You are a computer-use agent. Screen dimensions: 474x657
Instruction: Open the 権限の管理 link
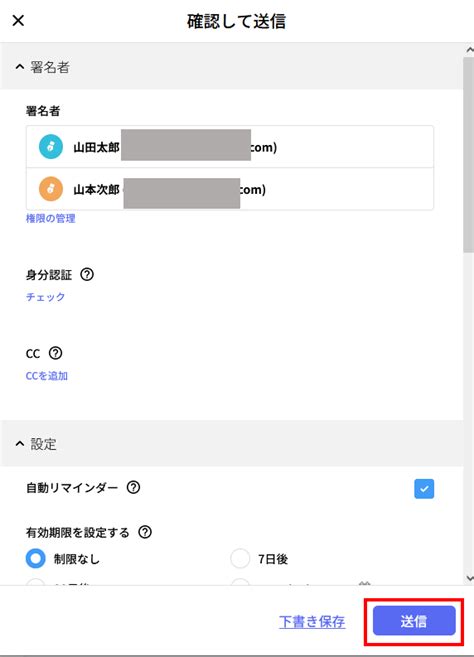tap(51, 218)
